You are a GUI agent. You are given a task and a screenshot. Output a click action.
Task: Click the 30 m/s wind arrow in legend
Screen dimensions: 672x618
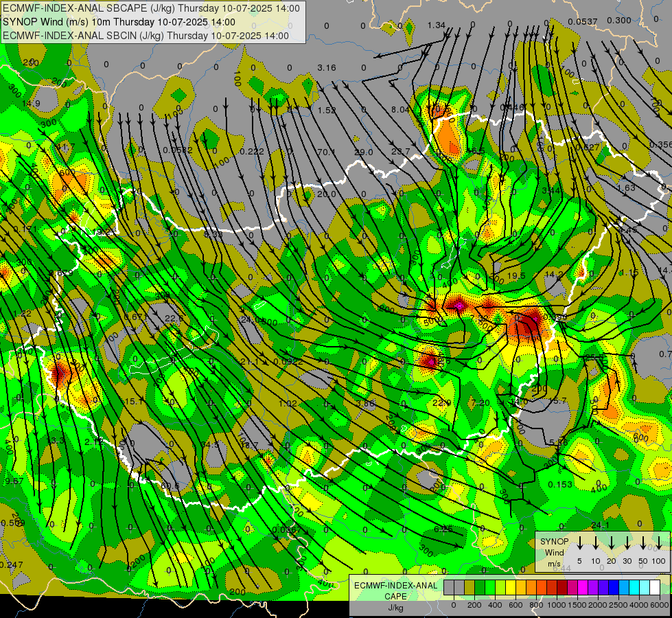click(x=627, y=543)
